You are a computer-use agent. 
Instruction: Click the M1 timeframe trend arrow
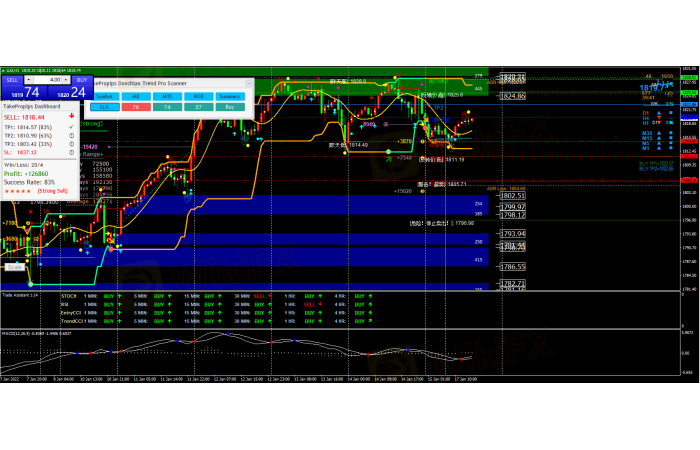(657, 148)
